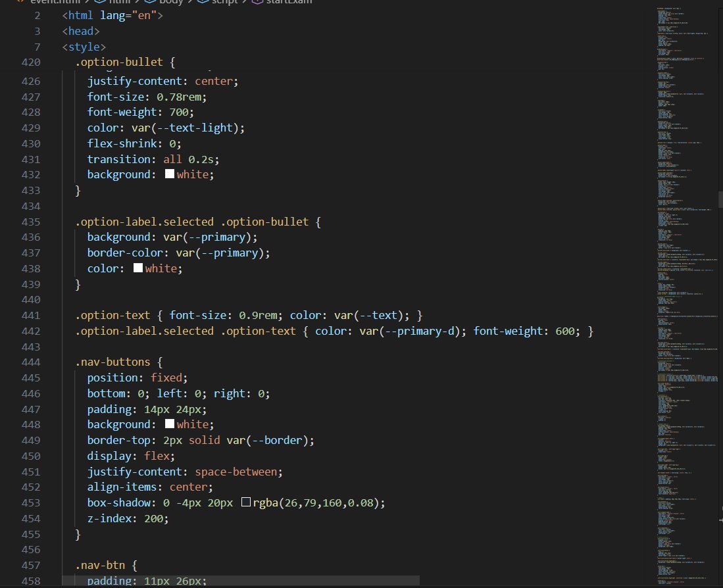Click '.nav-btn {' selector on line 457
The height and width of the screenshot is (588, 723).
coord(106,565)
